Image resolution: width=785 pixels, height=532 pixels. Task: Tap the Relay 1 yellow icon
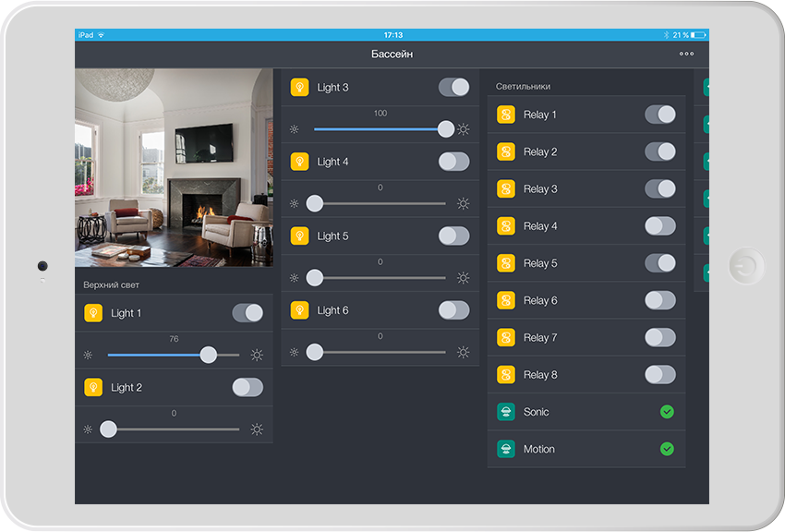click(x=506, y=115)
